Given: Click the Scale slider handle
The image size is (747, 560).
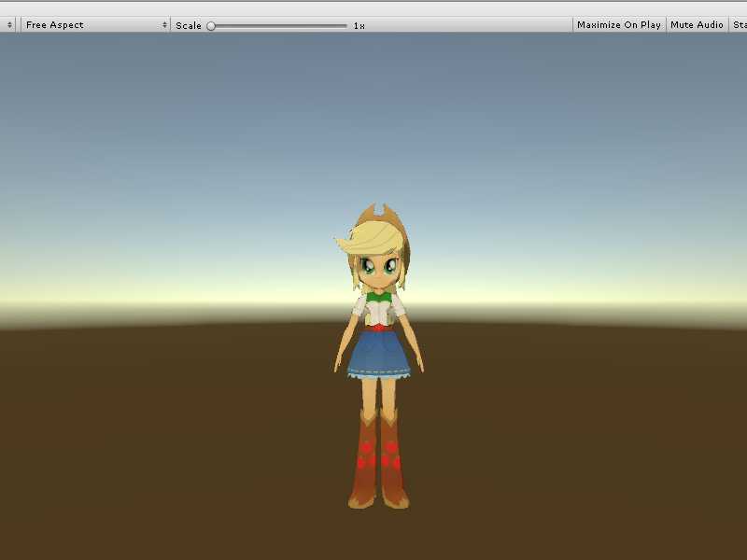Looking at the screenshot, I should coord(211,26).
